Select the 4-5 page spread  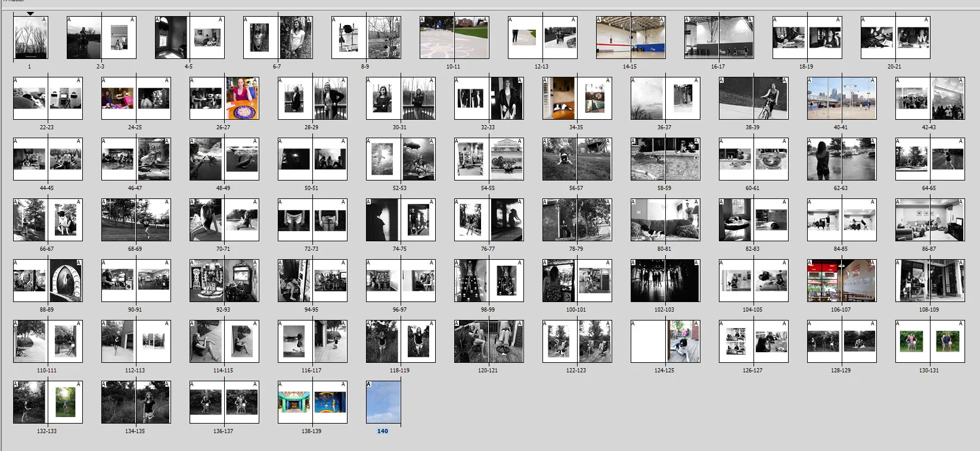pos(189,38)
